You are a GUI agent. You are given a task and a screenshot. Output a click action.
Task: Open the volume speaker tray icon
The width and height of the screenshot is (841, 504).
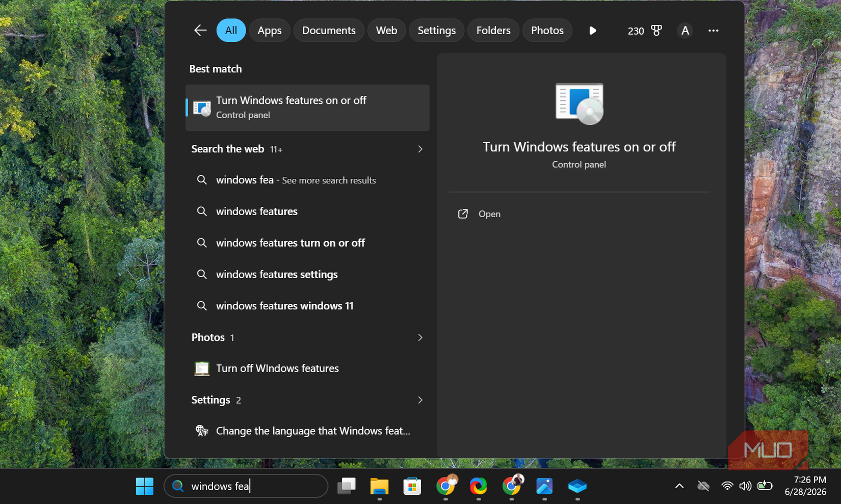[745, 486]
